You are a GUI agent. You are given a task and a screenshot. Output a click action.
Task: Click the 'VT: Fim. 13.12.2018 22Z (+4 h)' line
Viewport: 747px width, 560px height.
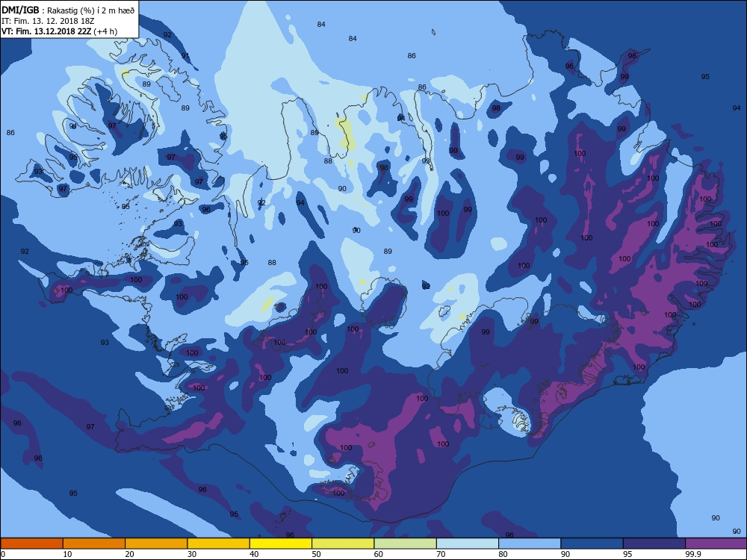[x=59, y=31]
